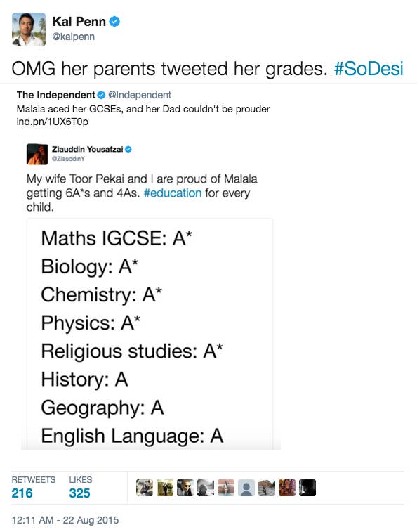
Task: Click the last dark liker avatar
Action: coord(307,488)
